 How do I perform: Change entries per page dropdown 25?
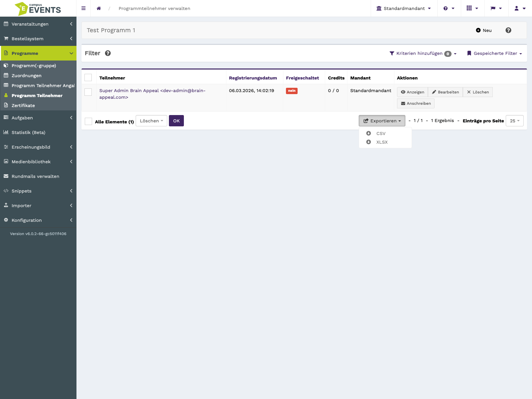pyautogui.click(x=515, y=121)
